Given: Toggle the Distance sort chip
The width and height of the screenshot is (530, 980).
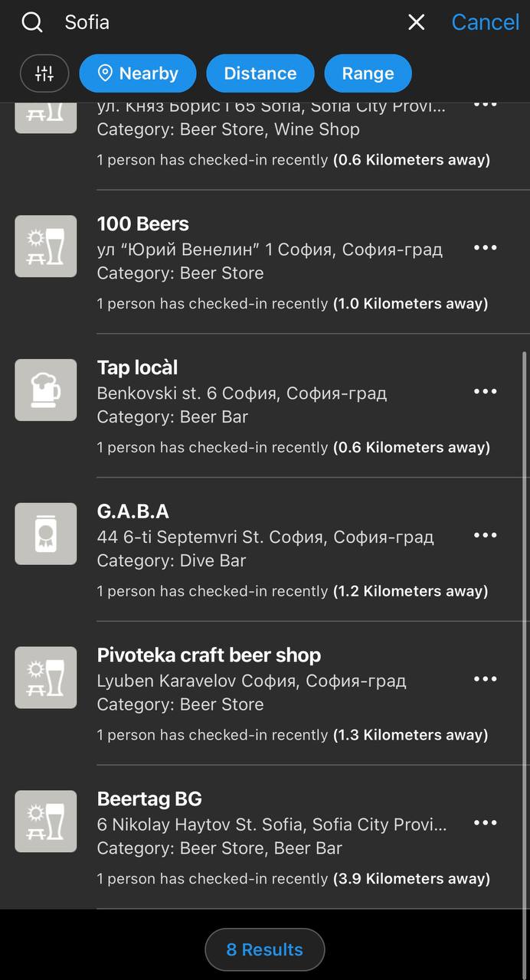Looking at the screenshot, I should [x=260, y=73].
